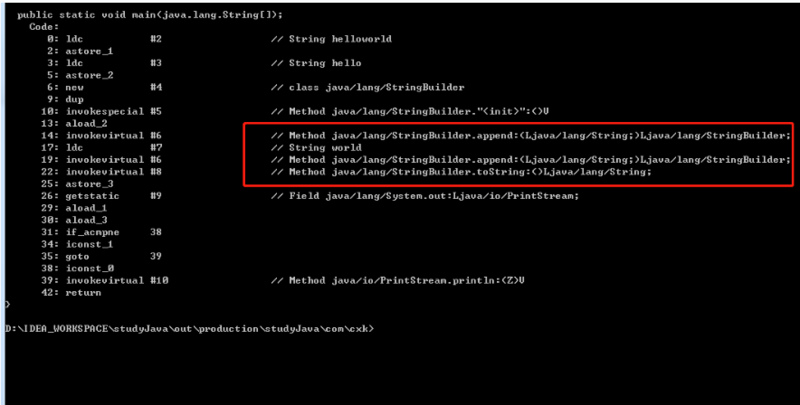
Task: Click the "String helloworld" comment
Action: [x=331, y=39]
